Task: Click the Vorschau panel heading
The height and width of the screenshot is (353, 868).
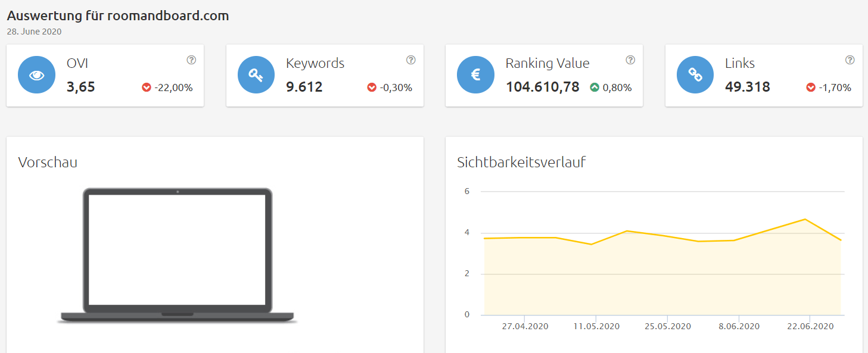Action: (x=48, y=162)
